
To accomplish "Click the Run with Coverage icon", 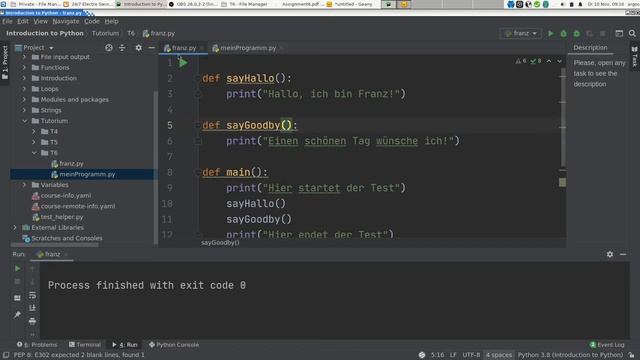I will click(x=577, y=33).
